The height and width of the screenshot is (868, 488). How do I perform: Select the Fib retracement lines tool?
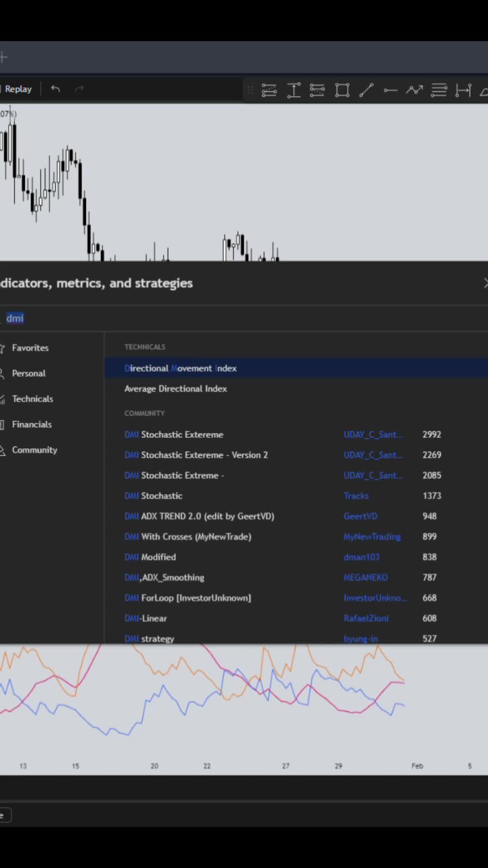(x=439, y=90)
